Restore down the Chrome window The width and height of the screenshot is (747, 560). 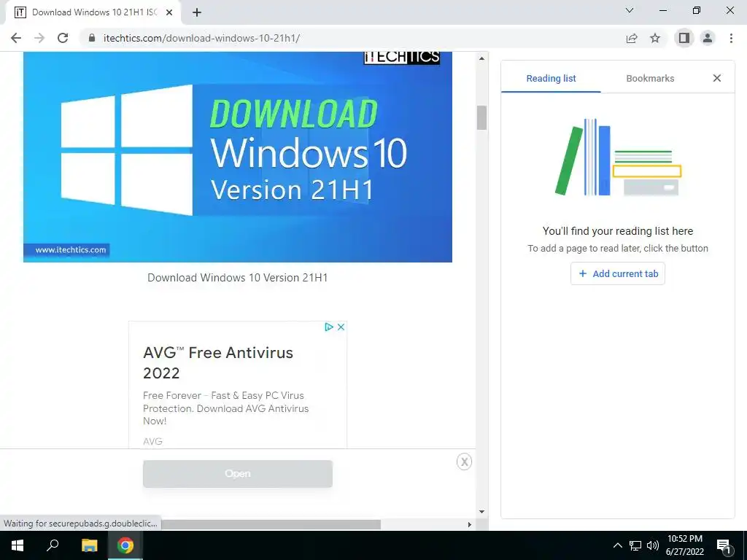pos(697,10)
